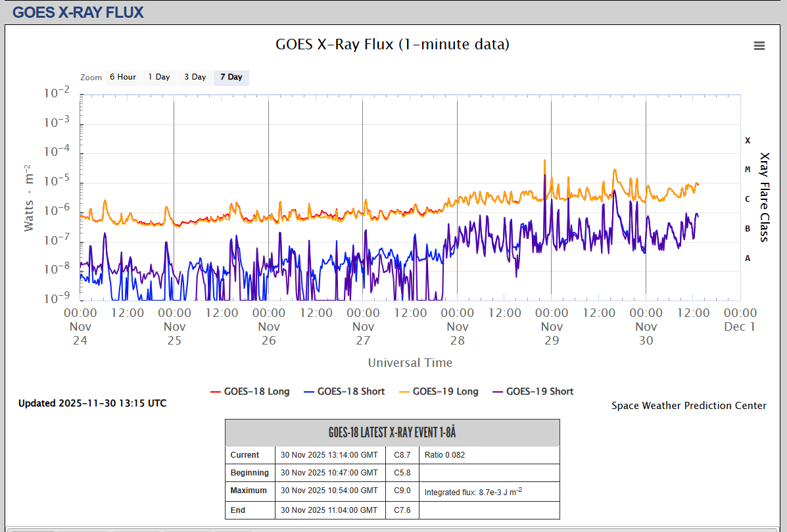The width and height of the screenshot is (787, 532).
Task: Click the Nov 29 spike peak on chart
Action: point(544,160)
